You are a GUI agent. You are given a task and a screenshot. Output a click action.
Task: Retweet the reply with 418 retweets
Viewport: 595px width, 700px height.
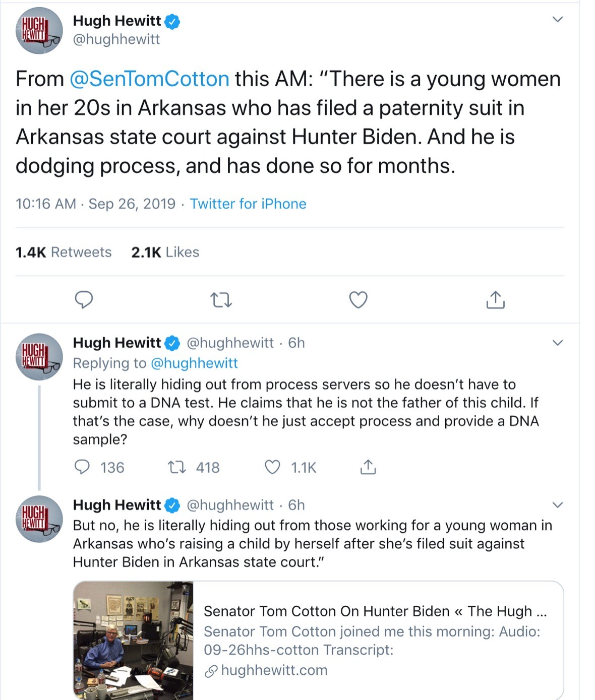click(x=194, y=467)
